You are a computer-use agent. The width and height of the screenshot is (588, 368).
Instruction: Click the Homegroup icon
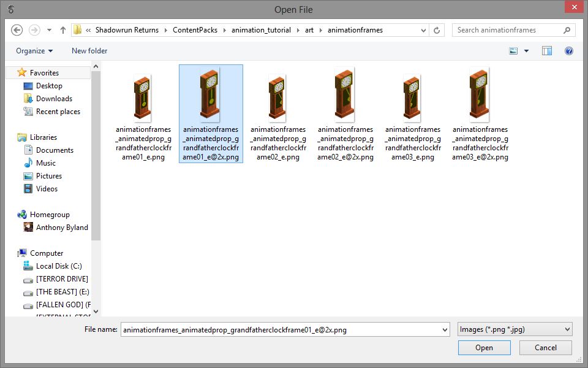click(x=22, y=215)
